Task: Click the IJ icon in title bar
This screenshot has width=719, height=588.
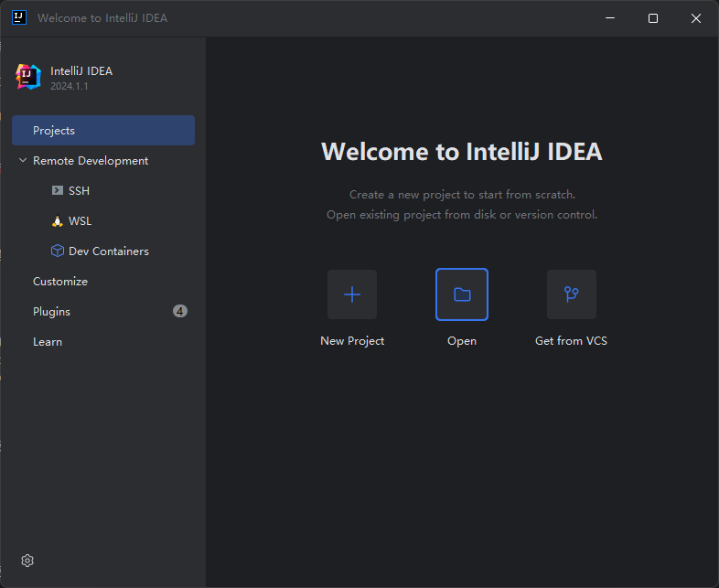Action: (19, 17)
